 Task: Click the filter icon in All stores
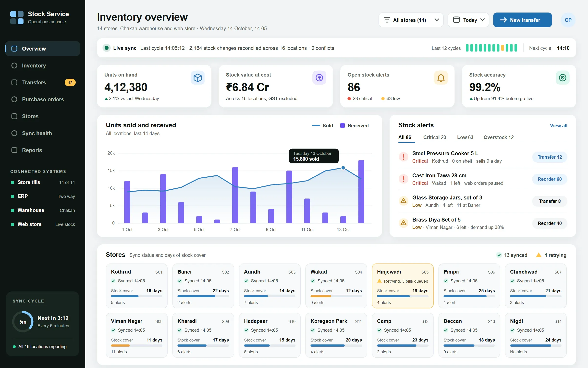click(x=387, y=20)
